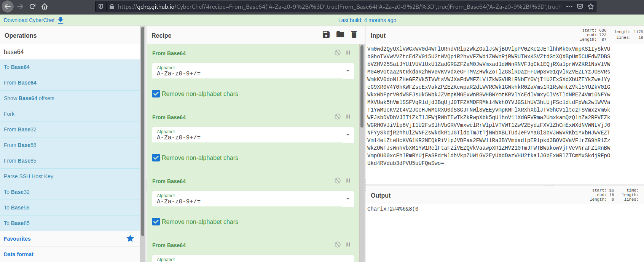Select Parse SSH Host Key operation

pyautogui.click(x=70, y=176)
